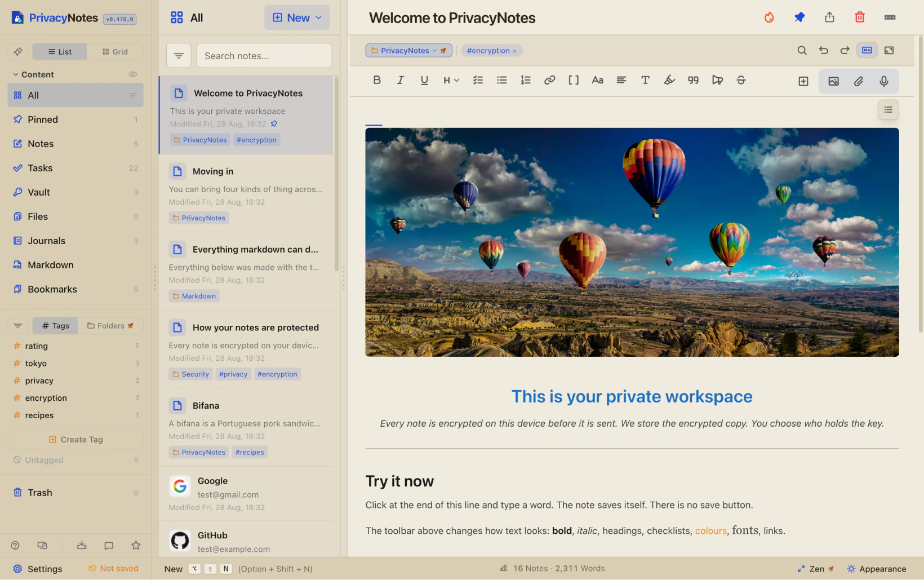Viewport: 924px width, 580px height.
Task: Select the Tags tab
Action: coord(55,325)
